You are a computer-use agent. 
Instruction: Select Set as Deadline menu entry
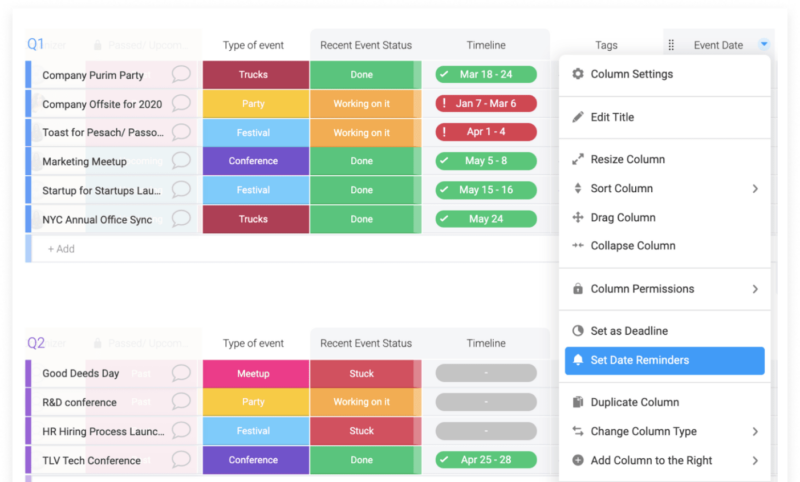point(629,331)
